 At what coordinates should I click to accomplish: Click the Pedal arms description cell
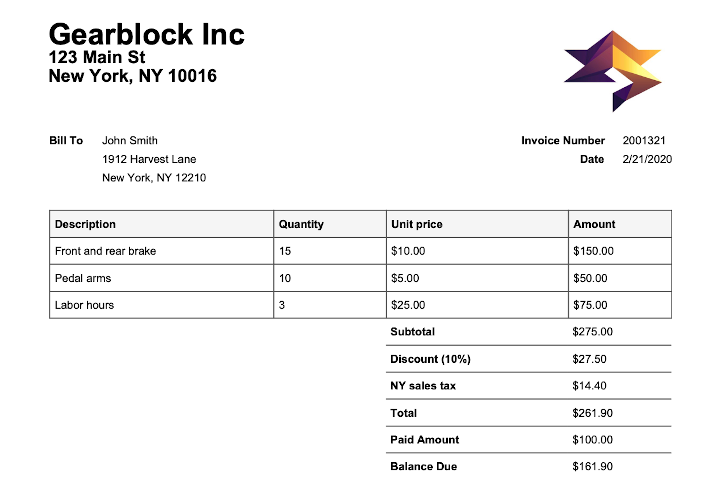(x=161, y=278)
